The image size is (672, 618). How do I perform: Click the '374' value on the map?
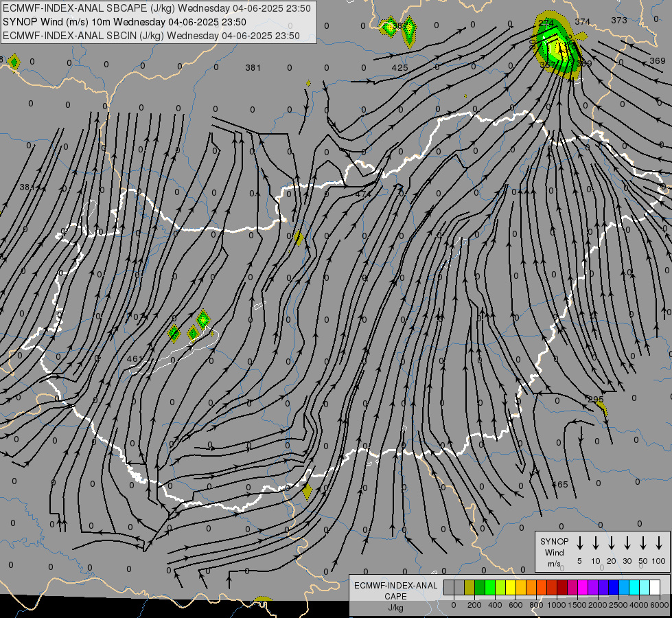[x=583, y=21]
